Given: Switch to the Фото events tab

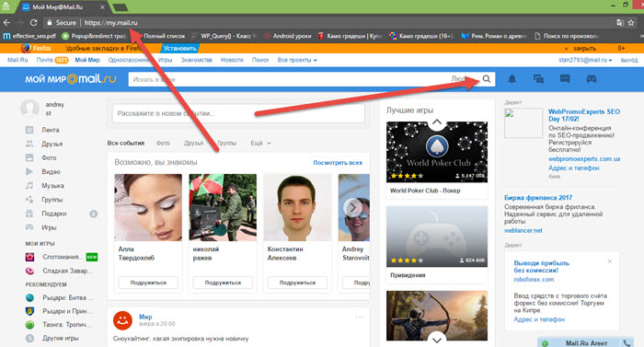Looking at the screenshot, I should [x=163, y=143].
